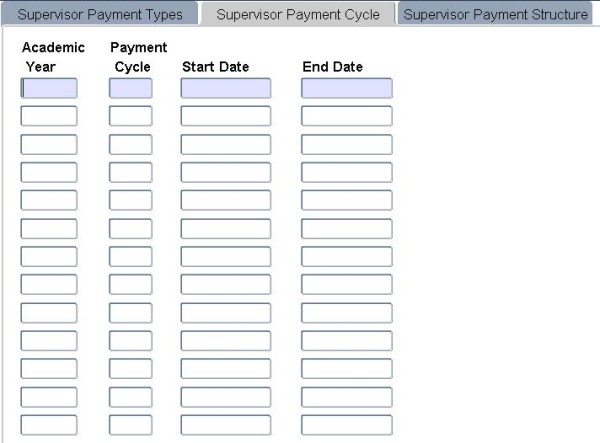This screenshot has width=600, height=443.
Task: Click the fourth row Payment Cycle field
Action: point(131,172)
